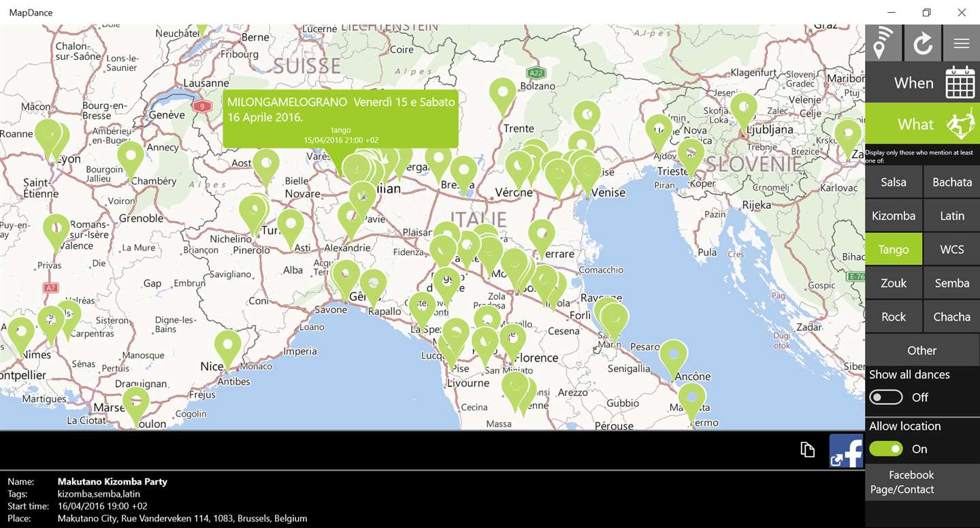Select the map pin at Nîmes
Screen dimensions: 980x528
20,333
